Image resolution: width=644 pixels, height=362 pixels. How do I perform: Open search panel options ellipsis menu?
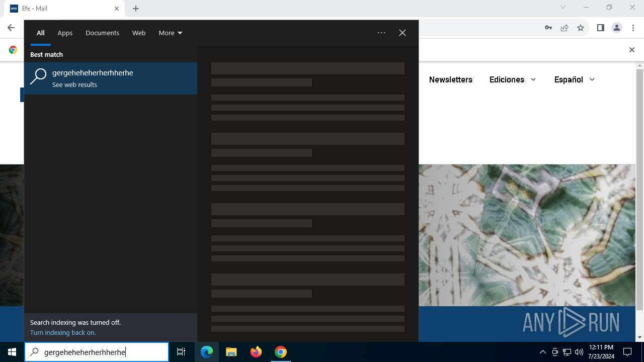pyautogui.click(x=381, y=33)
